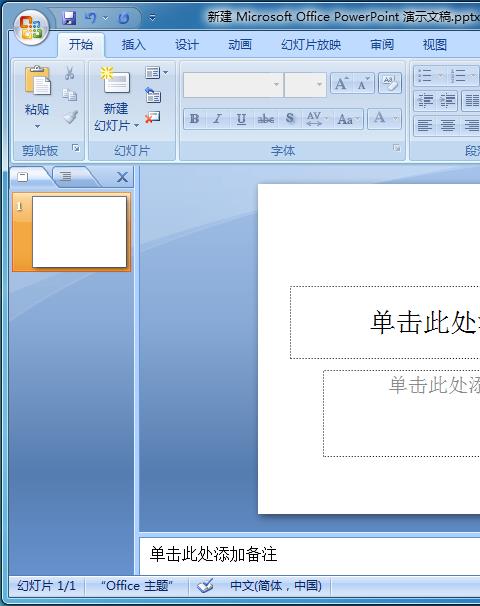Screen dimensions: 480x606
Task: Click the round Office button
Action: [31, 27]
